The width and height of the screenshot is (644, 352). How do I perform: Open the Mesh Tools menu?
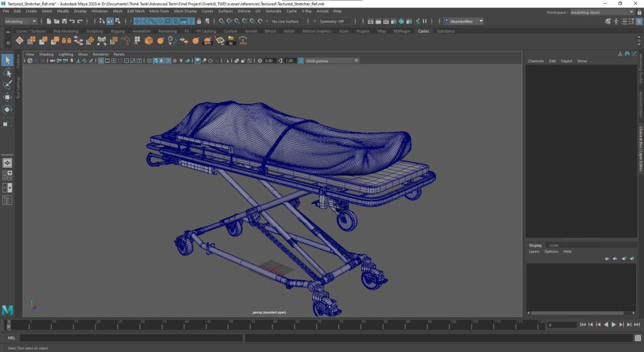[x=158, y=11]
